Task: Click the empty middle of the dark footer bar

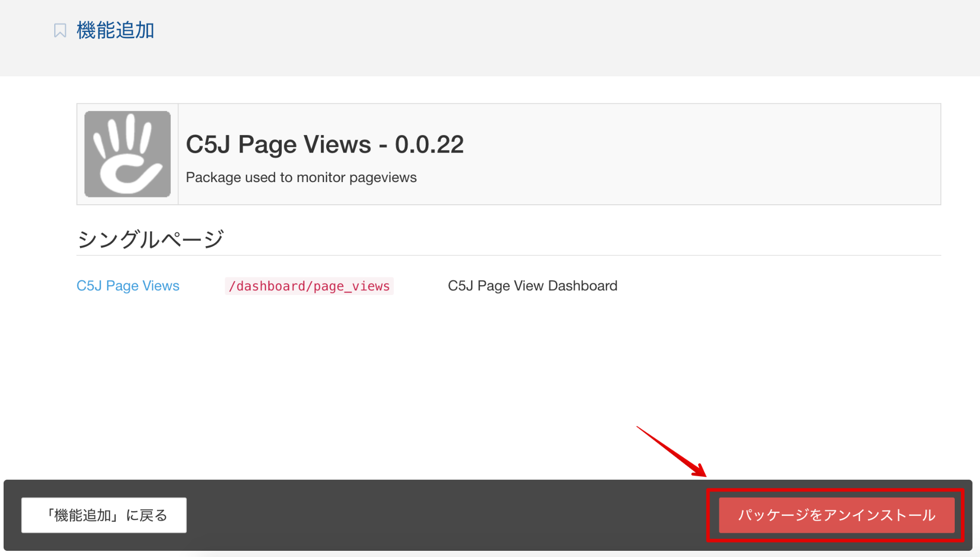Action: pyautogui.click(x=444, y=515)
